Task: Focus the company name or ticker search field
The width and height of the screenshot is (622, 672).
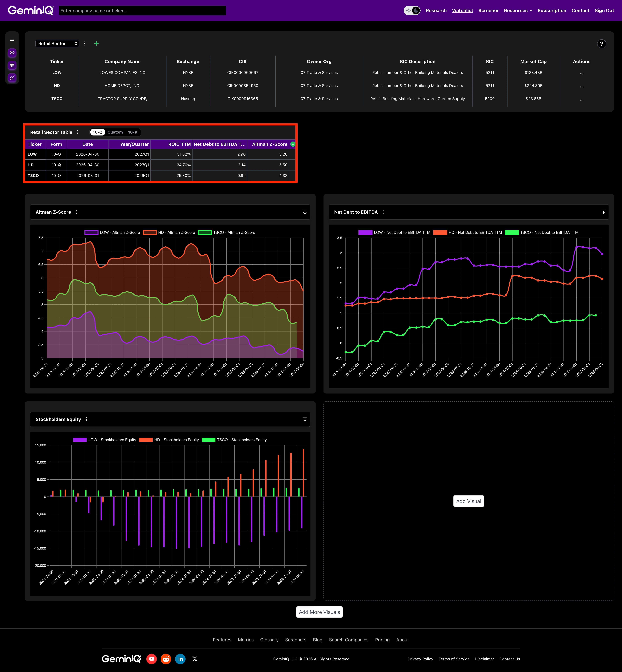Action: pyautogui.click(x=142, y=10)
